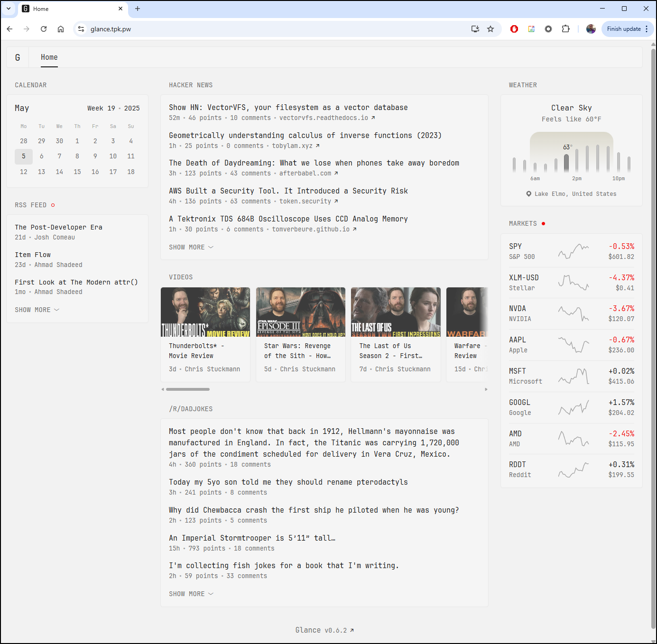Open afterbabel.com source link
Screen dimensions: 657x644
308,174
